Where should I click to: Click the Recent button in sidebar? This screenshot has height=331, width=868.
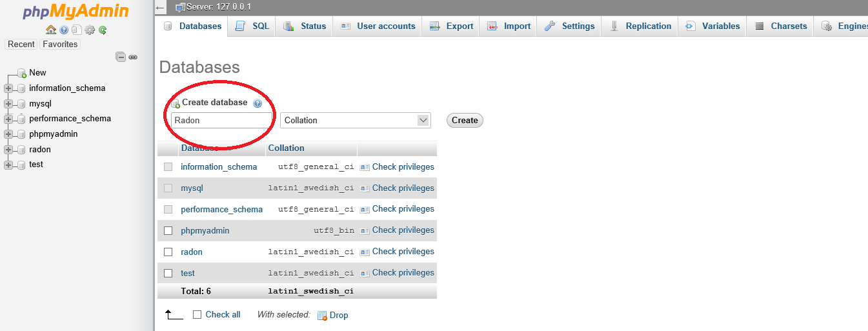(x=21, y=45)
